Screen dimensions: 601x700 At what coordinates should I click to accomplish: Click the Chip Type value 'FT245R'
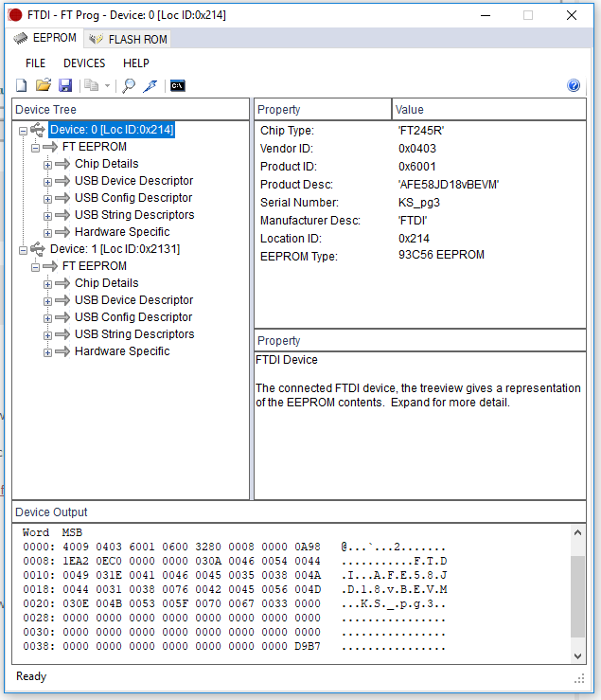[x=421, y=131]
